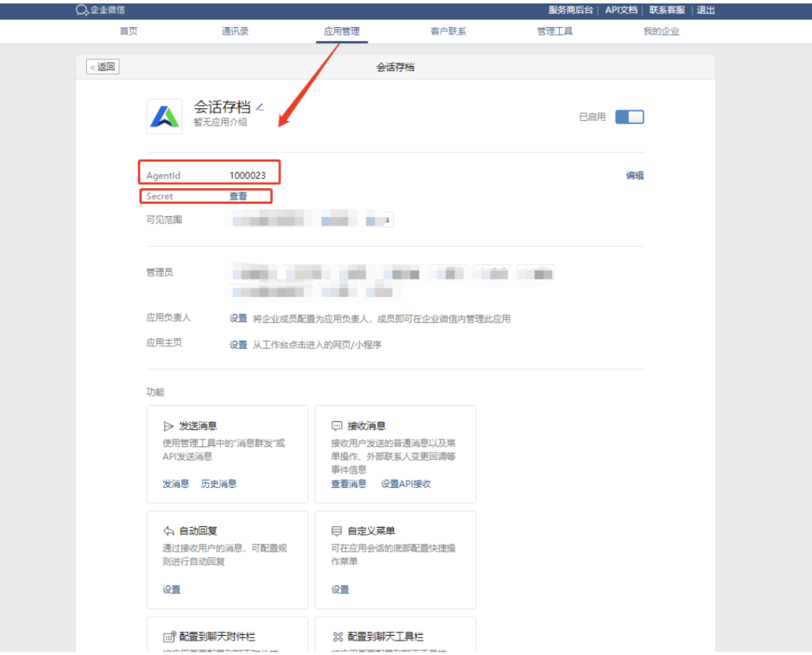Viewport: 812px width, 655px height.
Task: Click the 发送消息 paper-plane icon
Action: (168, 426)
